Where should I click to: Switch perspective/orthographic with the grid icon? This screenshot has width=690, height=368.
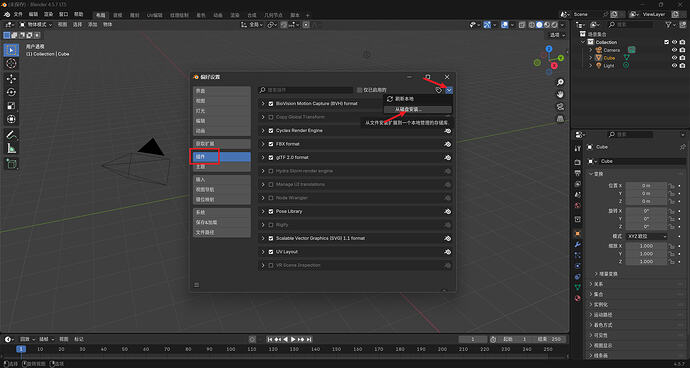(560, 119)
